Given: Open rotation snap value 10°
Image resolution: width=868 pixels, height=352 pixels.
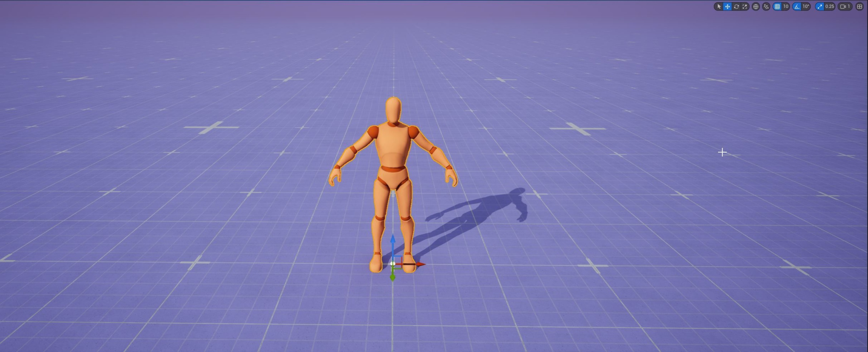Looking at the screenshot, I should [x=806, y=6].
